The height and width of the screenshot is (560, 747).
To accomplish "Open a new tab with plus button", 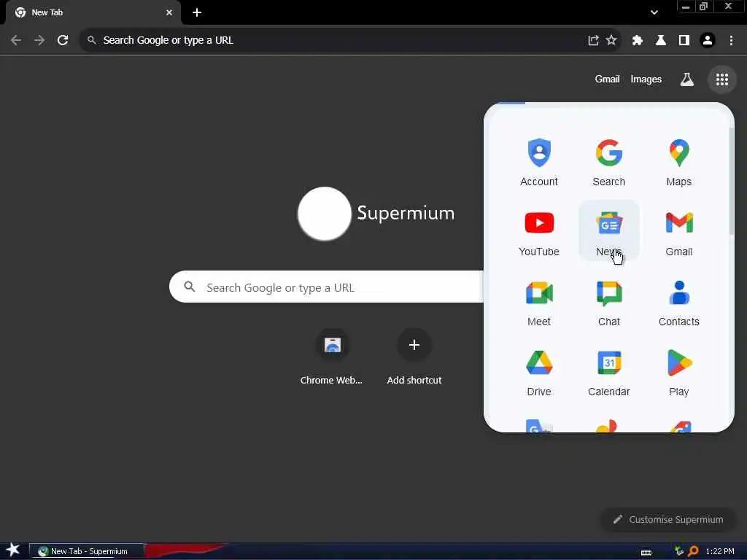I will 197,12.
